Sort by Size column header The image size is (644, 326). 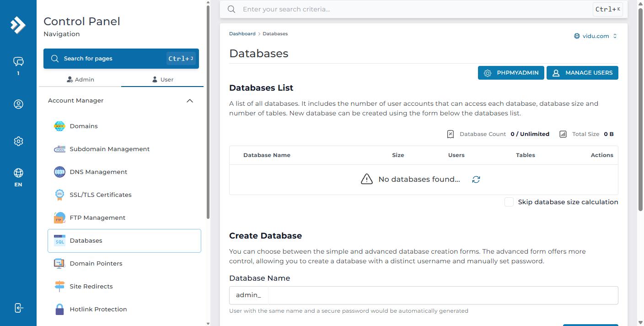pos(398,155)
